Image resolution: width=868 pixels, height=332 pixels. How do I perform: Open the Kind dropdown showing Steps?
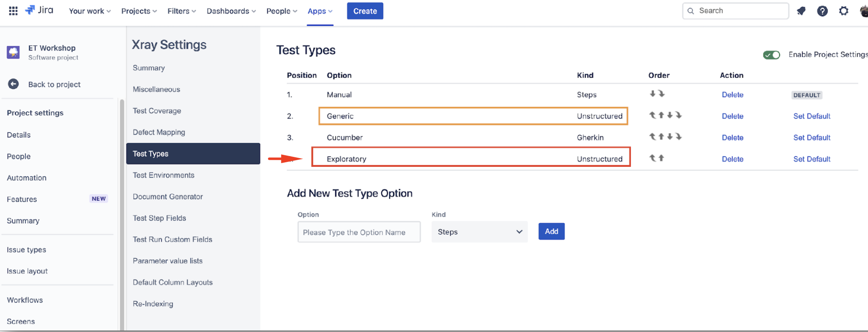[480, 232]
